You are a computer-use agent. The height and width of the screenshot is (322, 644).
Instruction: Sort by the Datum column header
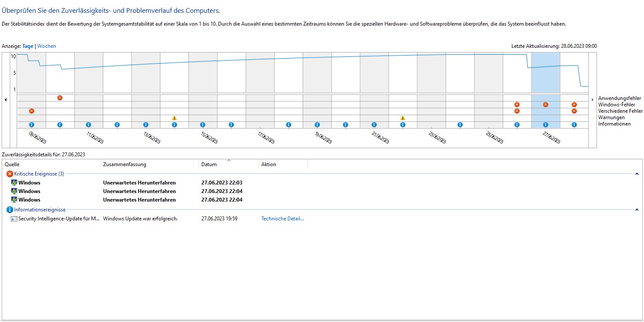click(229, 164)
